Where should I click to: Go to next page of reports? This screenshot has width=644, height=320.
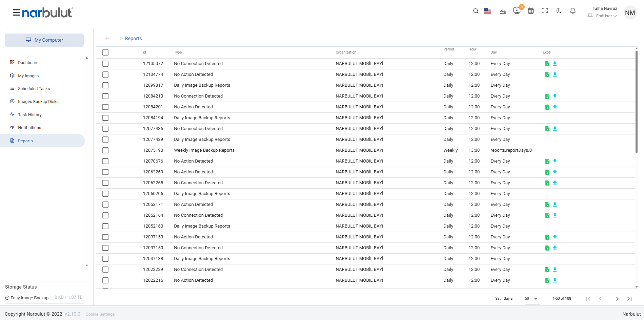[617, 299]
